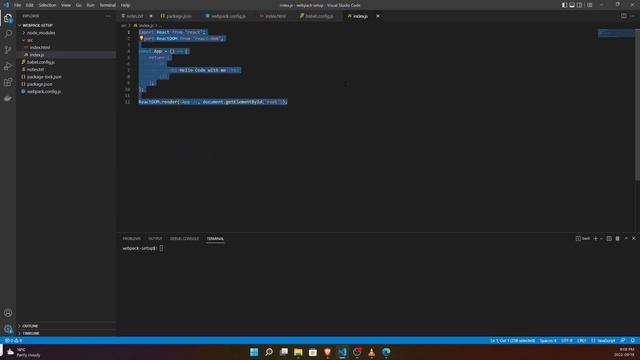Screen dimensions: 640x360
Task: Change indentation via Spaces: 4
Action: click(548, 340)
